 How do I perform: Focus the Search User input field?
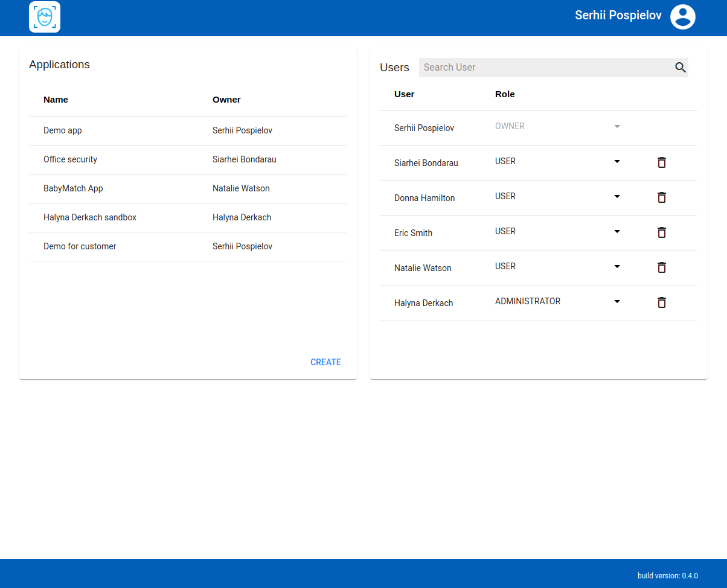pyautogui.click(x=546, y=68)
